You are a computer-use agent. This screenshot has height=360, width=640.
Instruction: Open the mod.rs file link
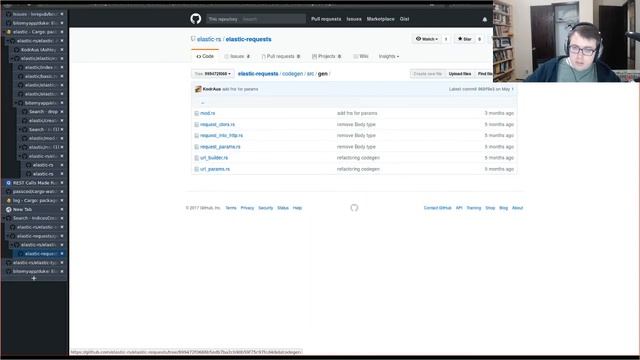point(207,113)
